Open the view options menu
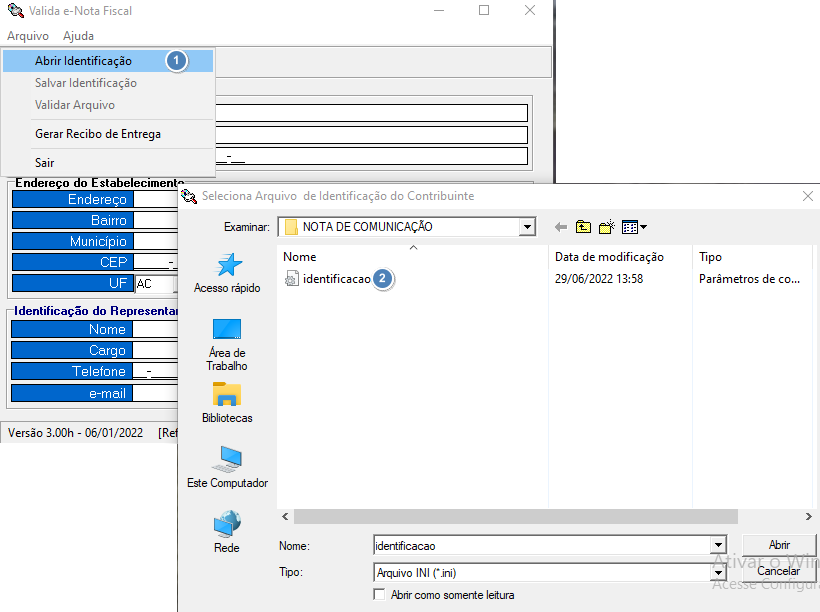 click(x=634, y=227)
